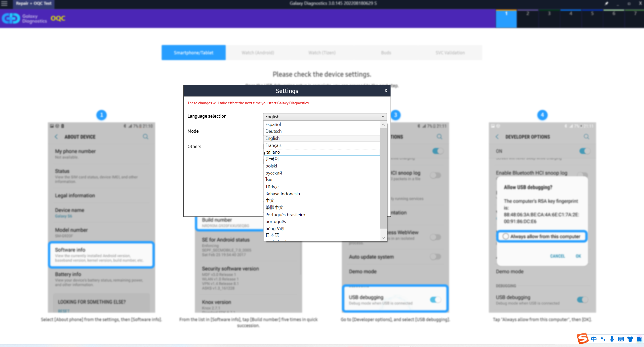The width and height of the screenshot is (644, 347).
Task: Open the hamburger menu icon
Action: pos(5,4)
